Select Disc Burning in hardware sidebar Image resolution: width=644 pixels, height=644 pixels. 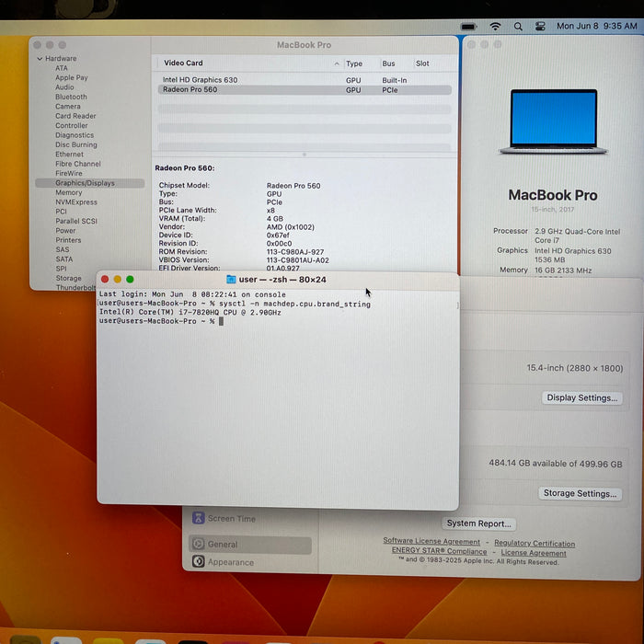pyautogui.click(x=76, y=144)
